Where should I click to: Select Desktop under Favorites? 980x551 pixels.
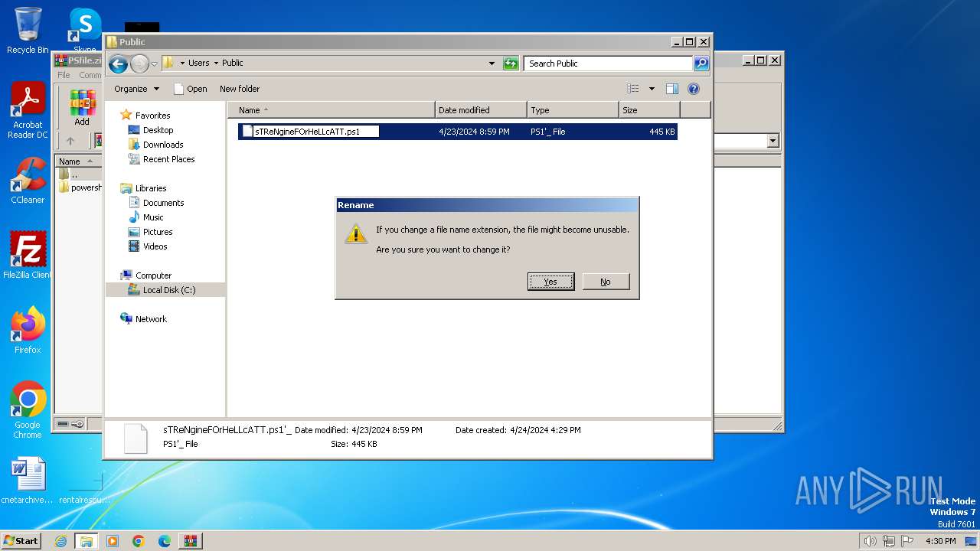158,130
